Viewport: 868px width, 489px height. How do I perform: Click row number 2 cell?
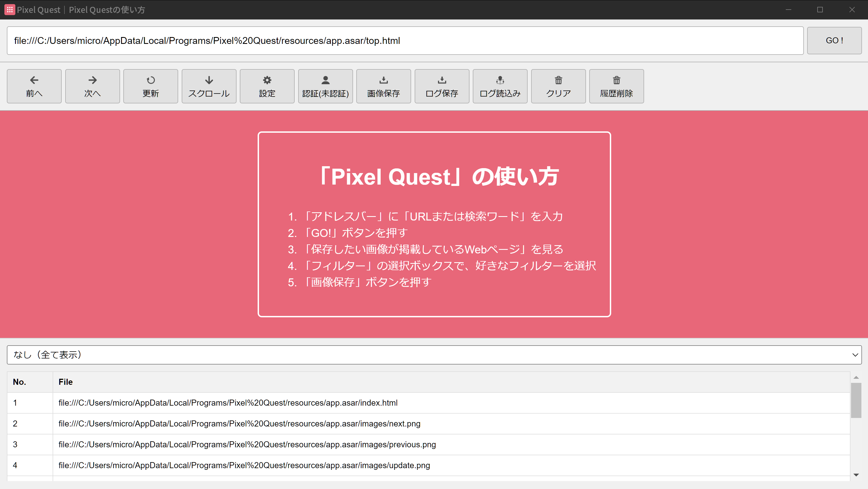[x=30, y=423]
